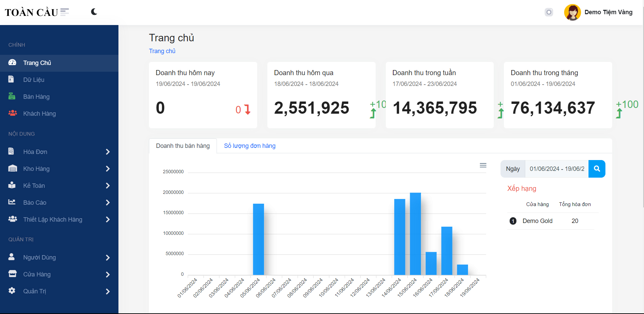Click the Xếp hạng heading
Viewport: 644px width, 314px height.
click(522, 188)
